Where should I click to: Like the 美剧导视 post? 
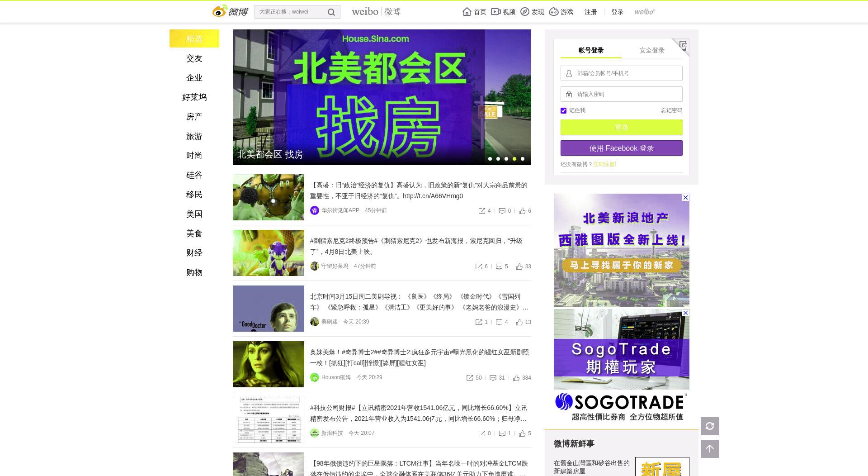[519, 322]
